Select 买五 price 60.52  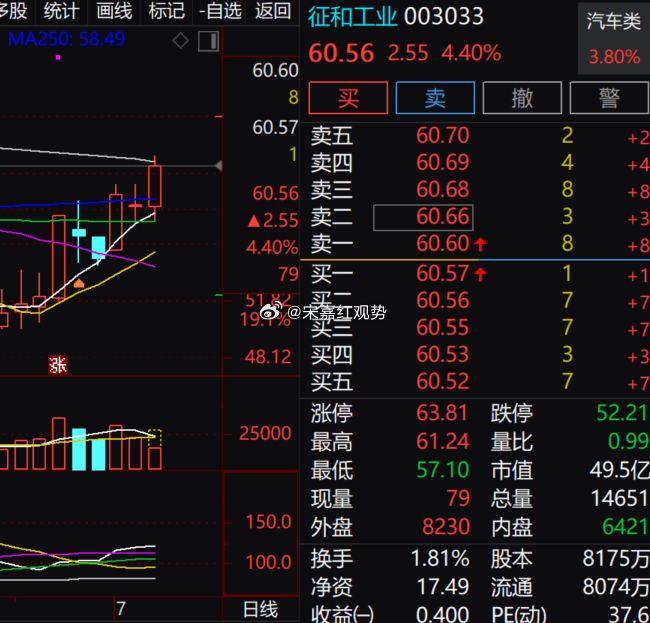tap(442, 382)
